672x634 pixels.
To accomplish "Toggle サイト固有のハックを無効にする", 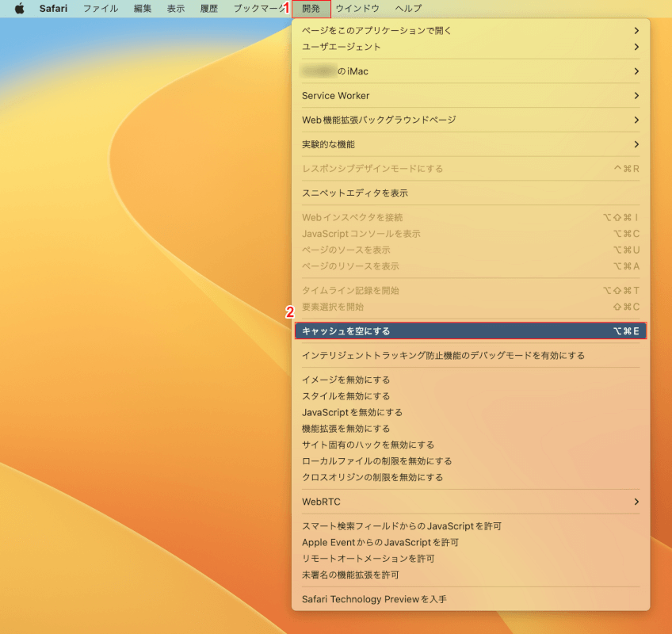I will [471, 445].
